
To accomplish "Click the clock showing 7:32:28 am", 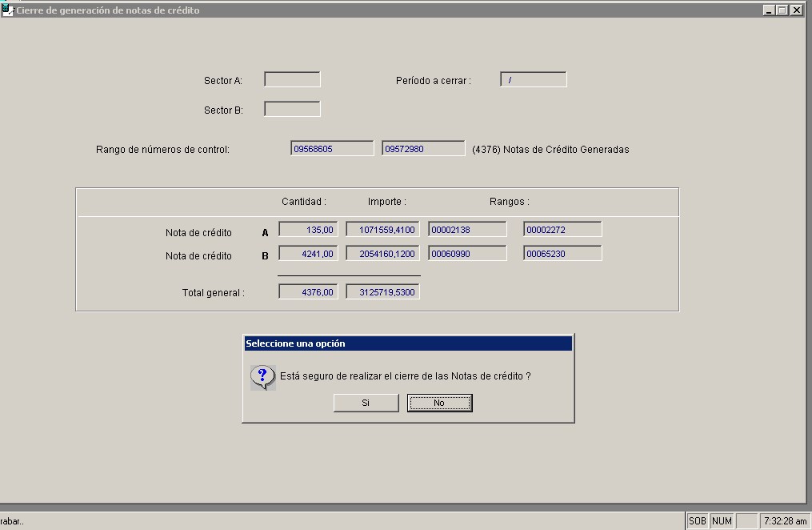I will [x=784, y=521].
